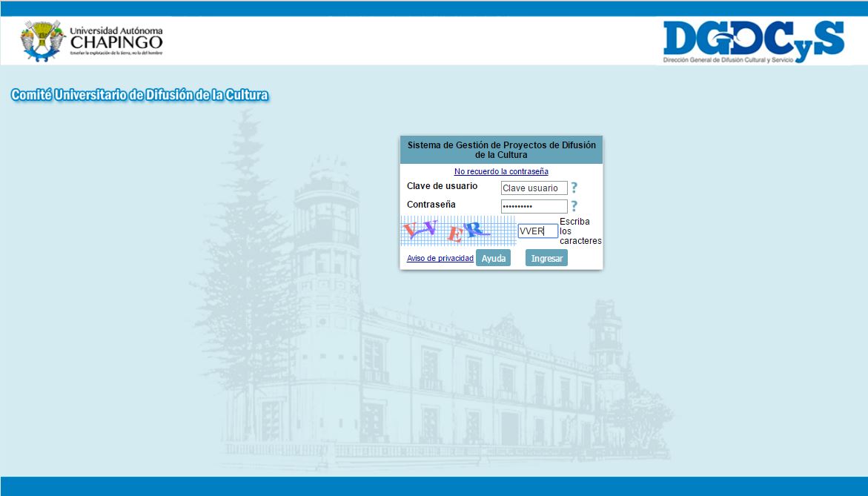This screenshot has width=868, height=496.
Task: Click the Comité Universitario de Difusión heading
Action: pos(139,95)
